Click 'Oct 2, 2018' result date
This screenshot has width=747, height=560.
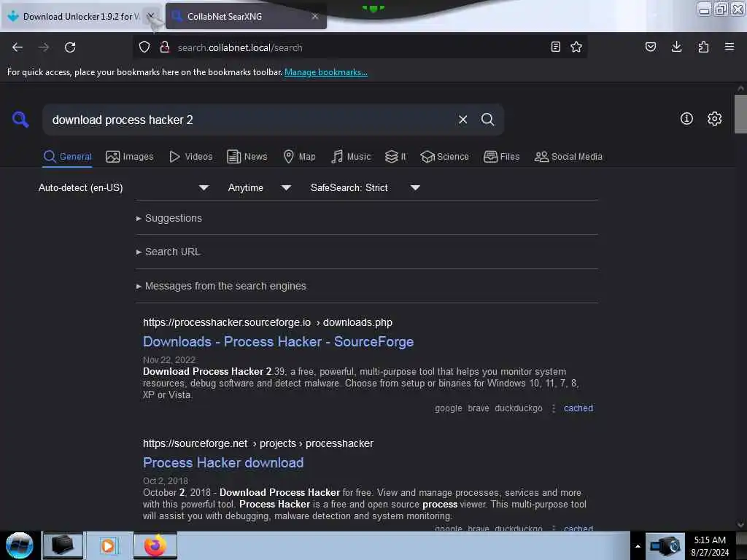point(166,481)
